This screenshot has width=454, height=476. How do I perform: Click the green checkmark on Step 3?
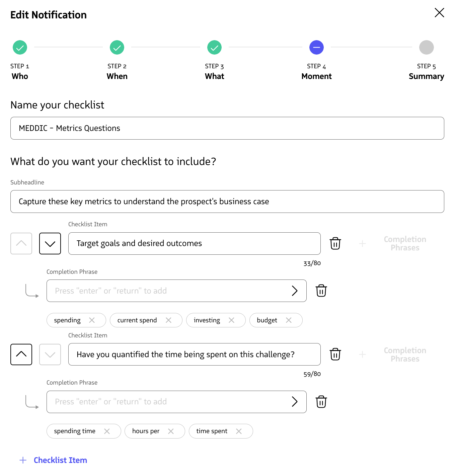[214, 47]
